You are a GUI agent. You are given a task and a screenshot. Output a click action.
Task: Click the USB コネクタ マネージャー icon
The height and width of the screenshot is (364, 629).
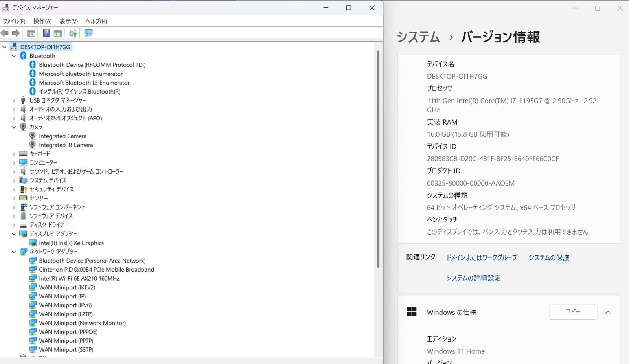click(23, 100)
